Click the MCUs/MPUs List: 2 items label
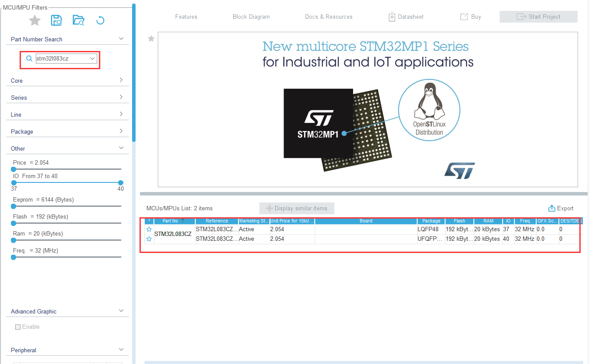 coord(180,208)
